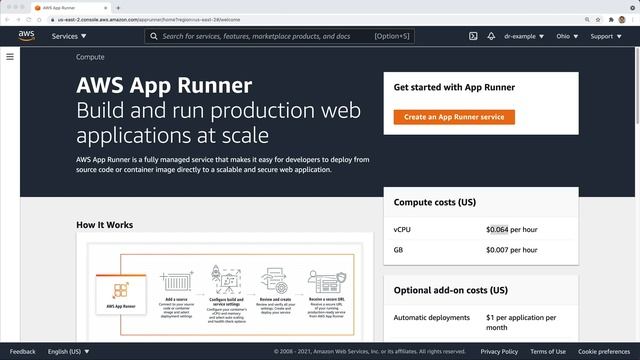The image size is (640, 360).
Task: Click the AWS logo home icon
Action: 27,36
